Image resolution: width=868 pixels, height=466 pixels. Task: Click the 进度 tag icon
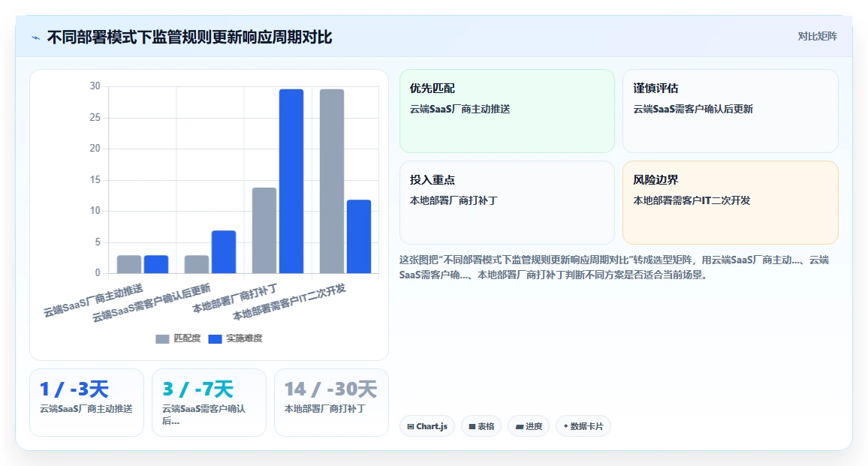click(520, 427)
